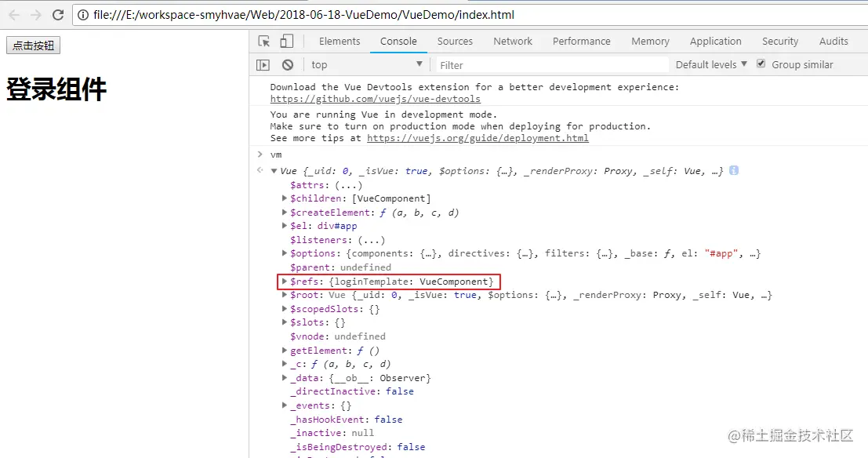Open the Memory tab
The image size is (868, 458).
tap(651, 41)
